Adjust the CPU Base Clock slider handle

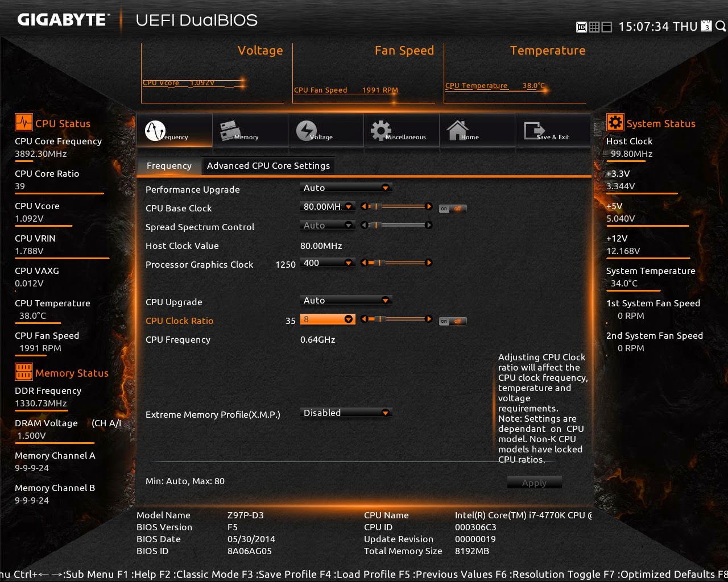click(x=376, y=207)
